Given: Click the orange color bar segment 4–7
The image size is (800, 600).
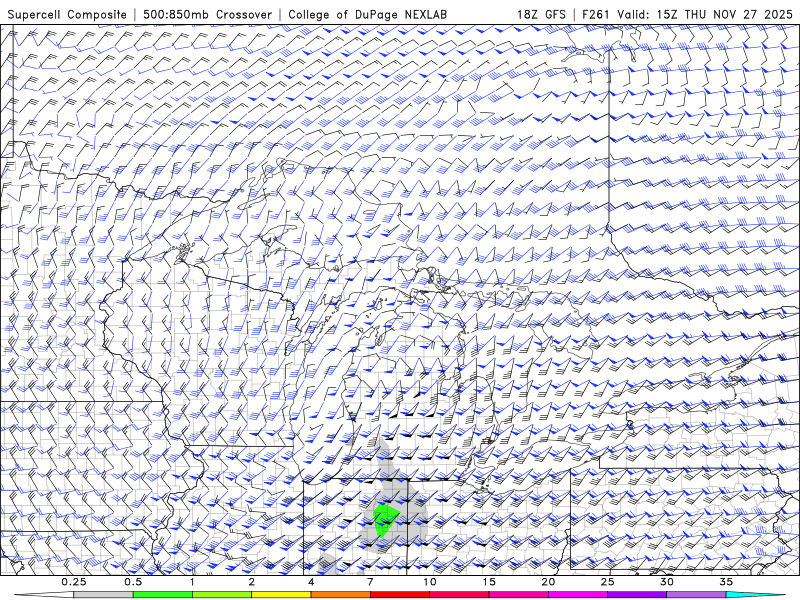Looking at the screenshot, I should pyautogui.click(x=341, y=595).
